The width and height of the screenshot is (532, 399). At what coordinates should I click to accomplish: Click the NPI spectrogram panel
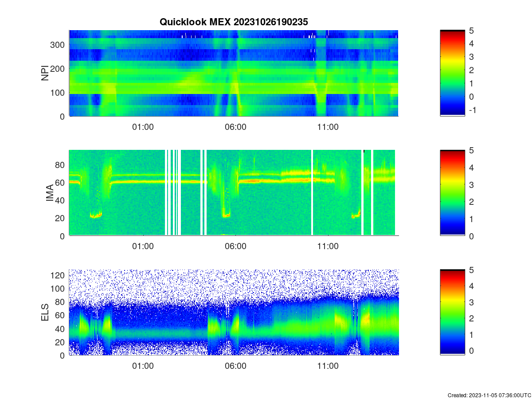(x=234, y=73)
